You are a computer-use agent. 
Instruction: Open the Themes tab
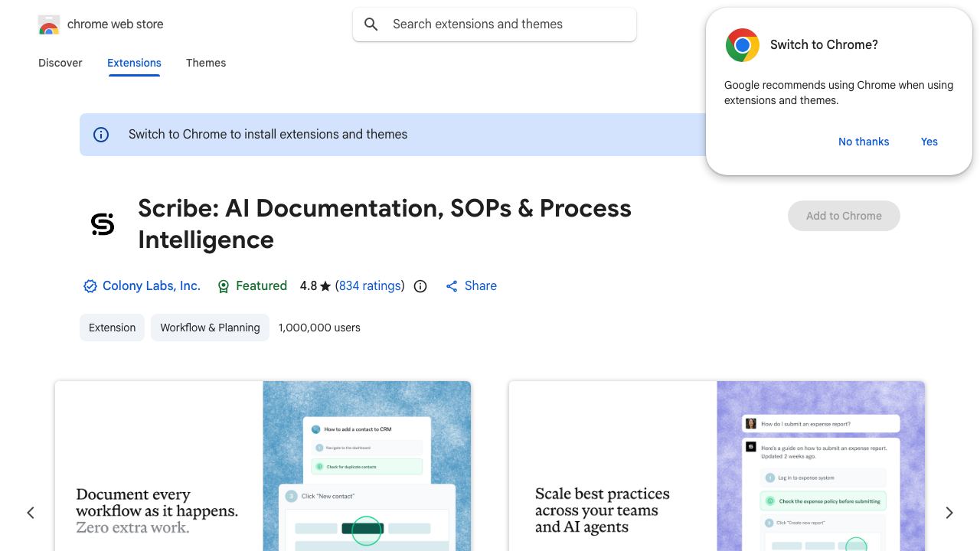coord(206,63)
